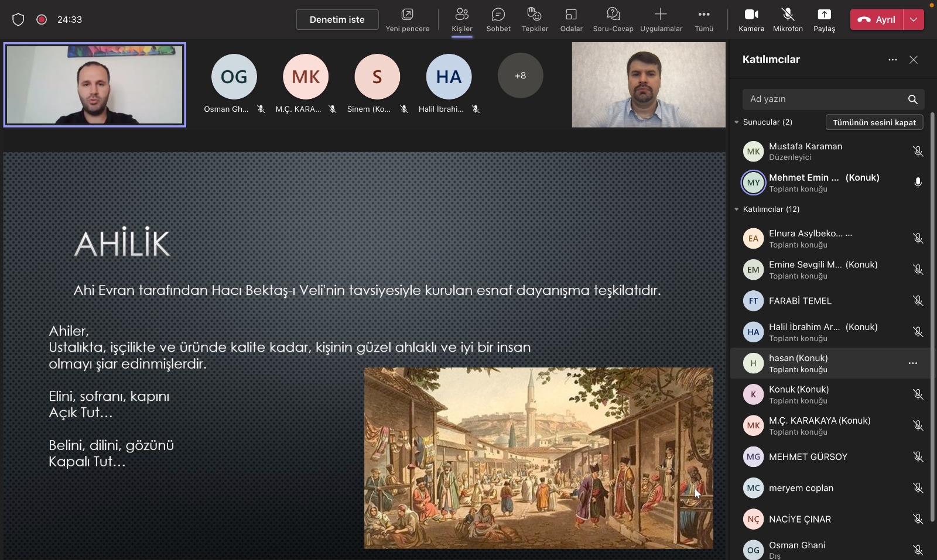The height and width of the screenshot is (560, 937).
Task: Click the Paylaş share screen icon
Action: pos(824,19)
